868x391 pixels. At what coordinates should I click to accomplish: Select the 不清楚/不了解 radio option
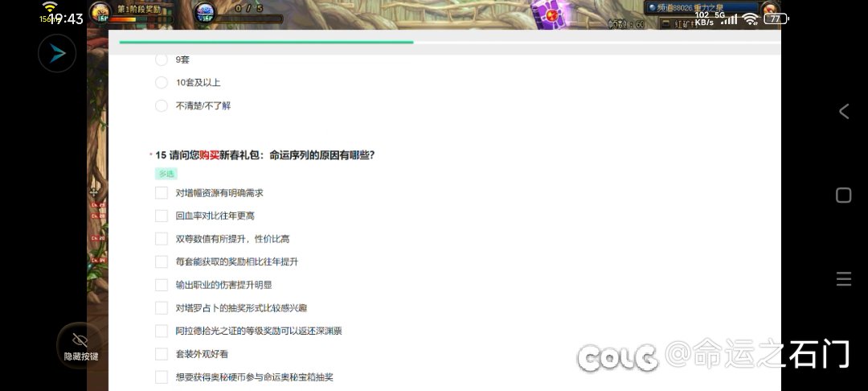[161, 105]
